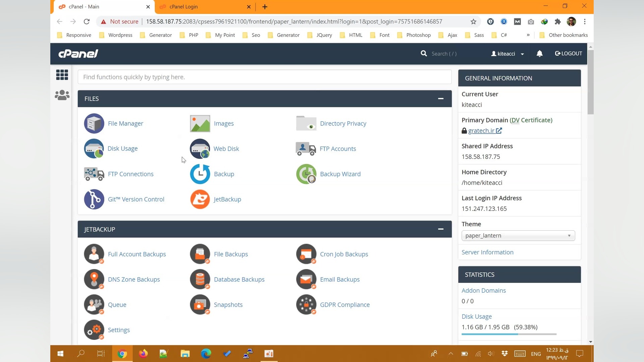Switch ENG input language in tray
Screen dimensions: 644x362
click(x=536, y=354)
